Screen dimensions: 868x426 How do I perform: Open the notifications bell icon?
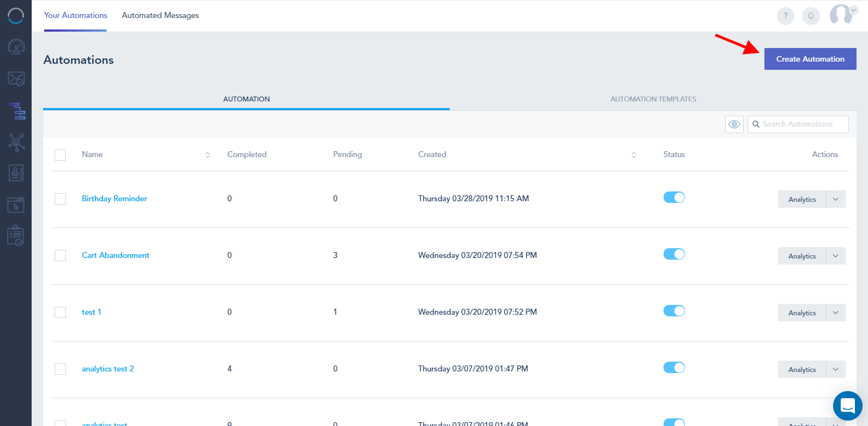(x=811, y=16)
